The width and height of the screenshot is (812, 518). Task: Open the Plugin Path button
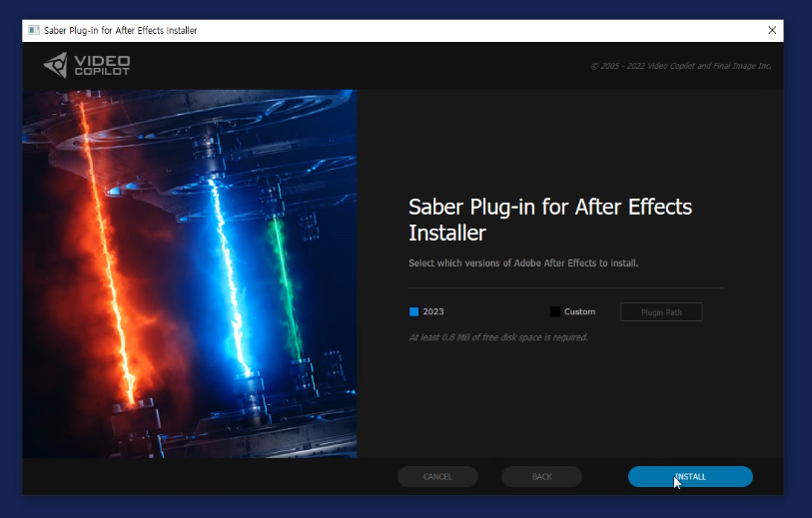tap(661, 312)
